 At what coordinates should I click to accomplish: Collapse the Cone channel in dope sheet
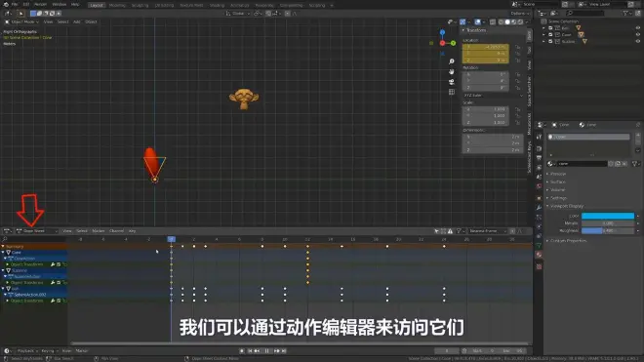3,253
